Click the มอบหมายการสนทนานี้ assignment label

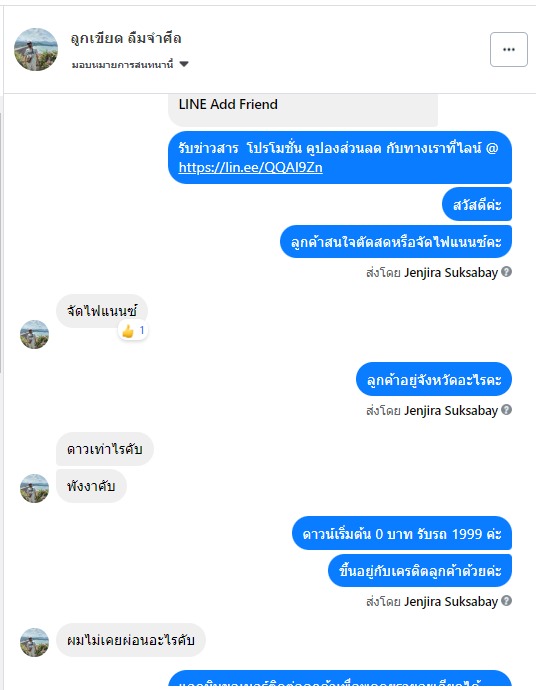(123, 65)
